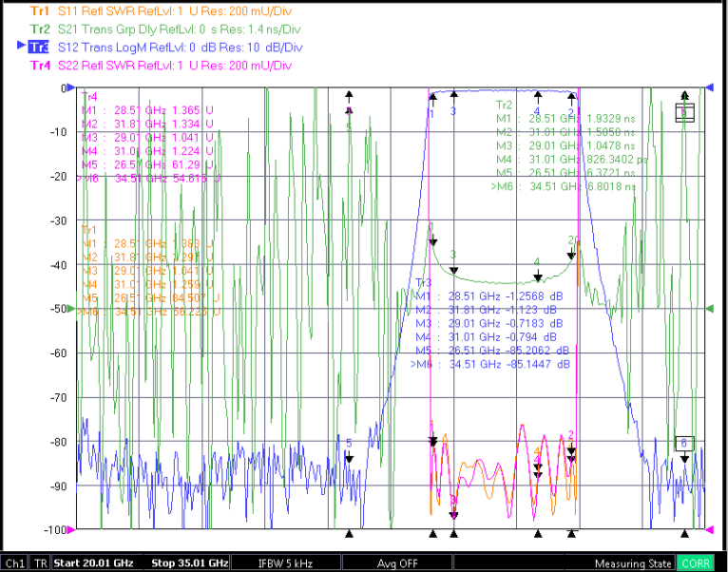Click the magenta reference triangle left of -100
The height and width of the screenshot is (572, 728).
(x=70, y=529)
